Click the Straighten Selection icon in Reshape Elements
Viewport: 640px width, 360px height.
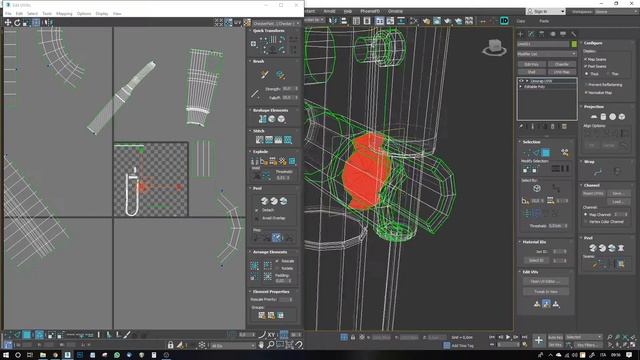[262, 119]
